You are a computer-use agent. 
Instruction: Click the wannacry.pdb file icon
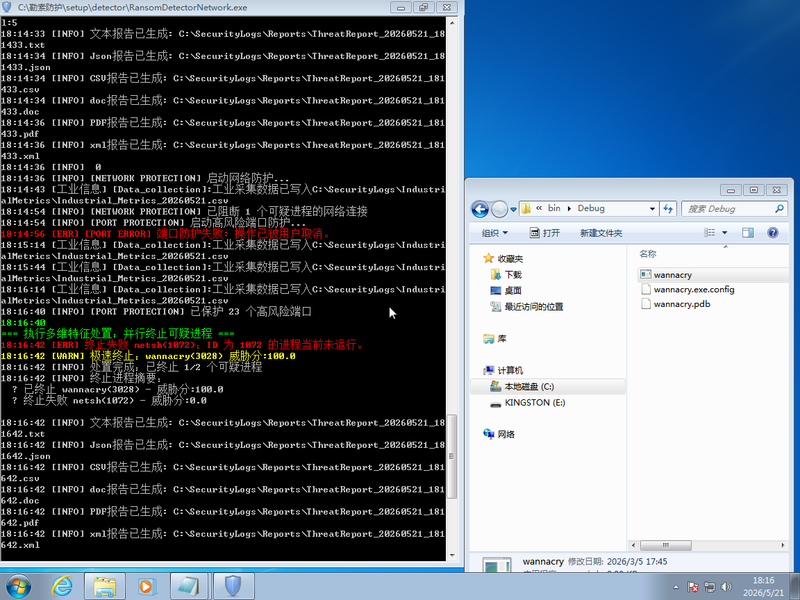[646, 304]
